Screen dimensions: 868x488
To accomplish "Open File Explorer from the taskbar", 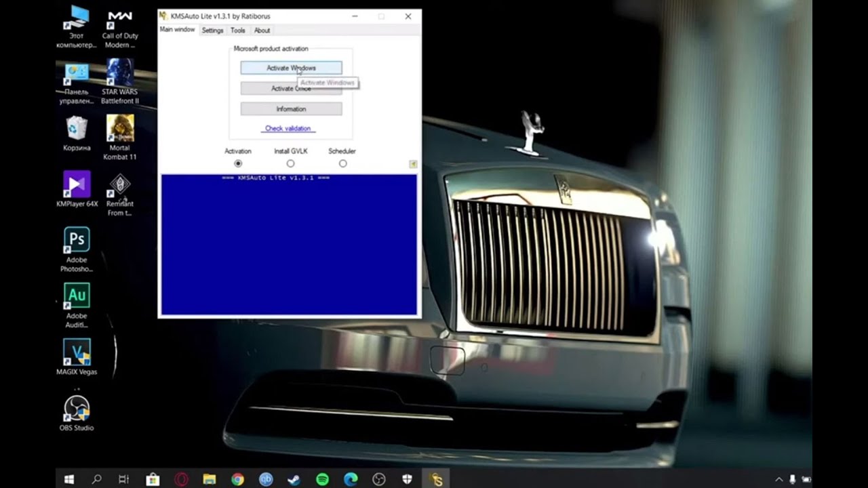I will 209,479.
